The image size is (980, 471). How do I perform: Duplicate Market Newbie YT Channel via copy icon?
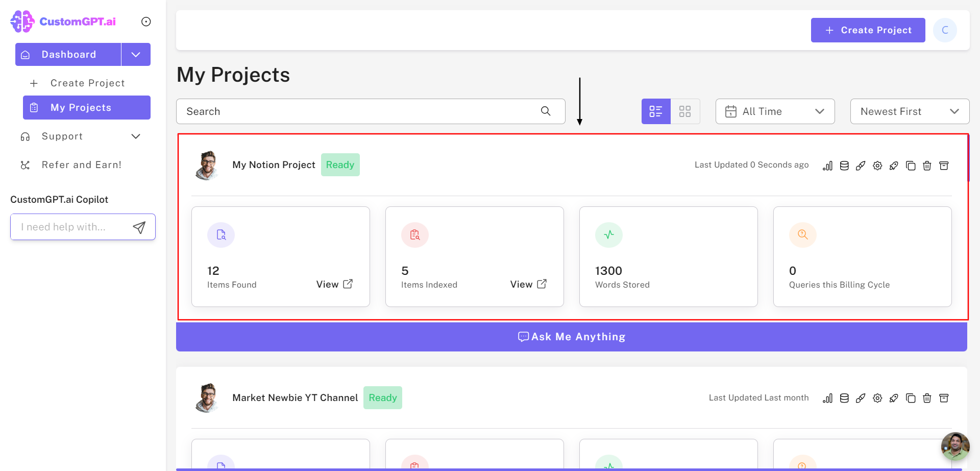point(911,398)
